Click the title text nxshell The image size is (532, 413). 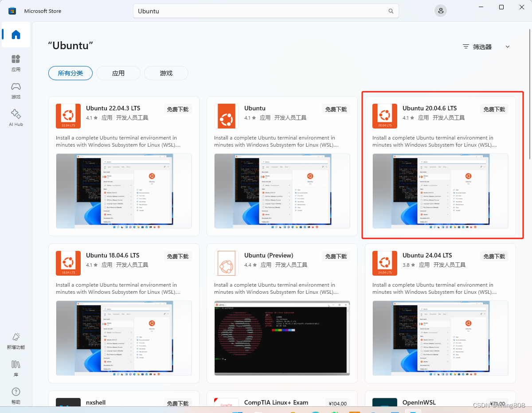pos(96,403)
